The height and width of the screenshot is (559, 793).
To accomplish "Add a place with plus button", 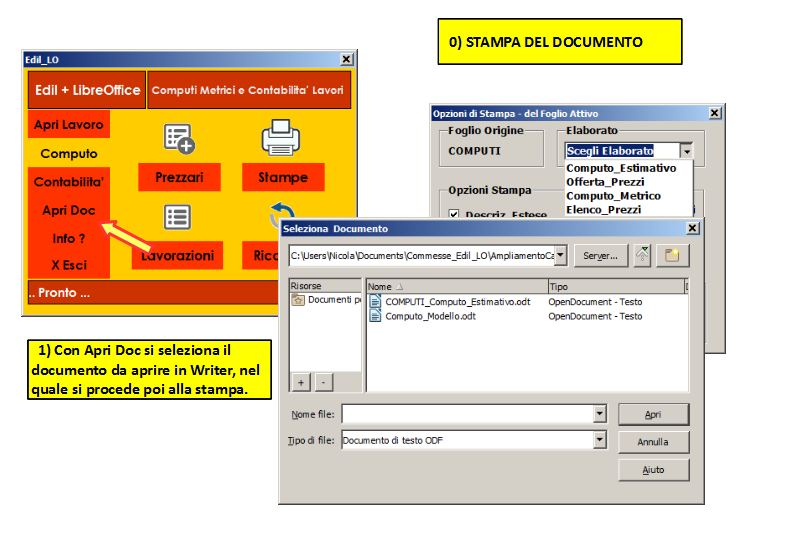I will click(301, 382).
